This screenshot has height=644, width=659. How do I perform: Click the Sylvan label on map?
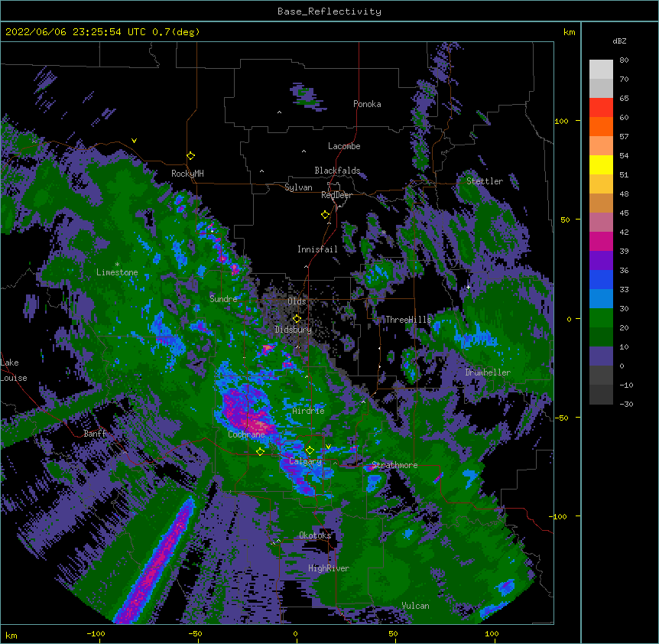(x=298, y=187)
